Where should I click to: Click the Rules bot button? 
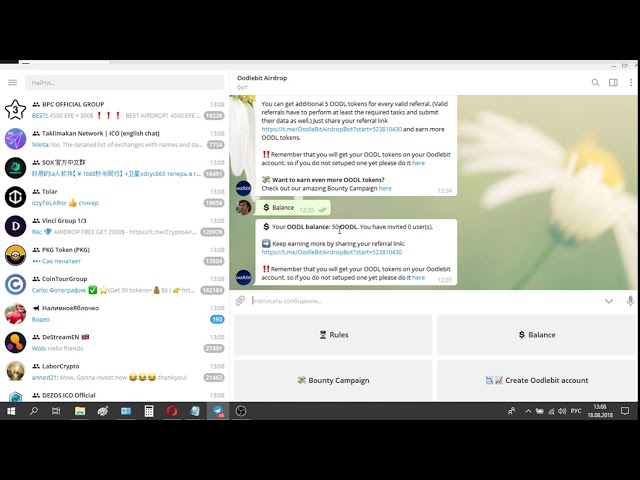[x=333, y=335]
